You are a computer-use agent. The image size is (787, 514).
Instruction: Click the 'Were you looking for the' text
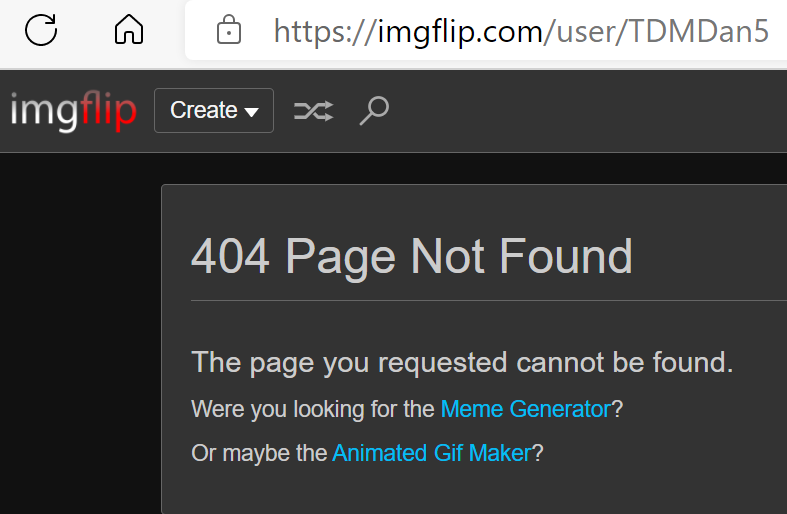tap(314, 409)
